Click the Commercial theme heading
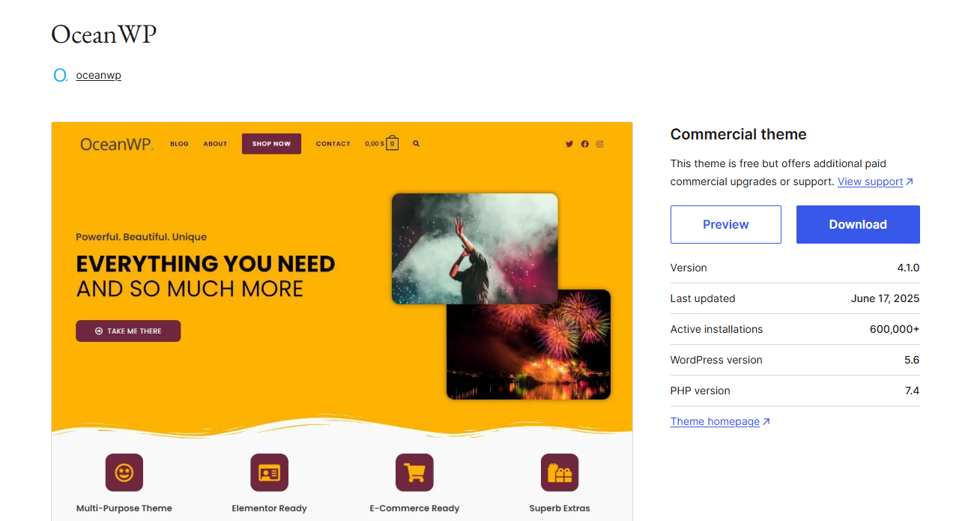 click(x=739, y=134)
